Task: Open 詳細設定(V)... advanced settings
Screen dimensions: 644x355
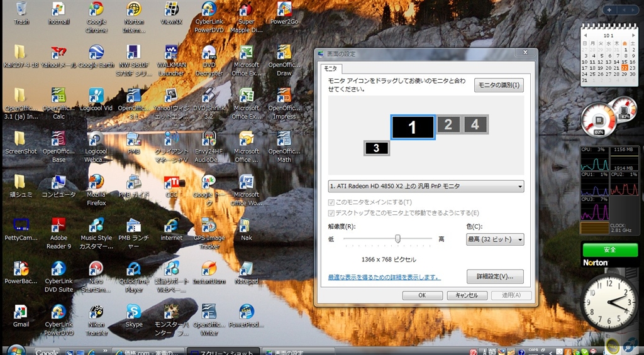Action: click(x=495, y=276)
